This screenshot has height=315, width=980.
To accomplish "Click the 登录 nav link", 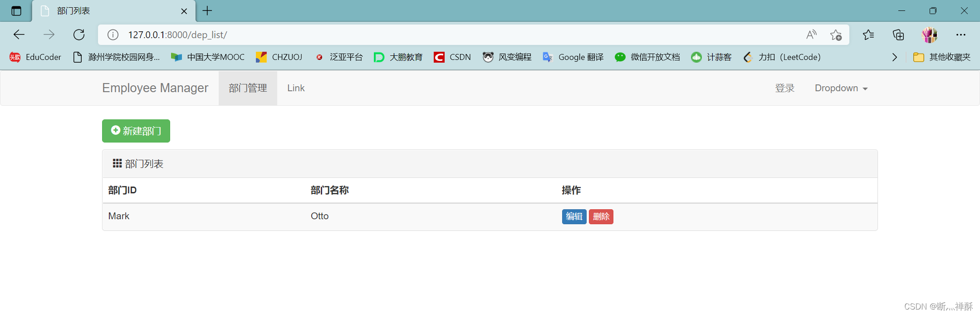I will (x=785, y=88).
